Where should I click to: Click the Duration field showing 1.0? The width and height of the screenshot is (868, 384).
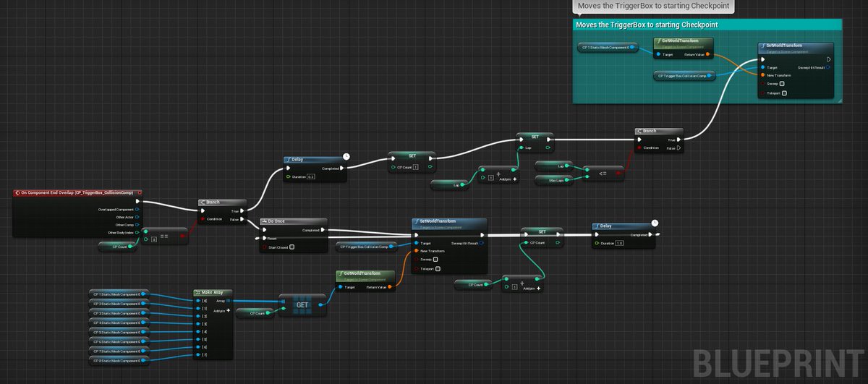[x=619, y=243]
